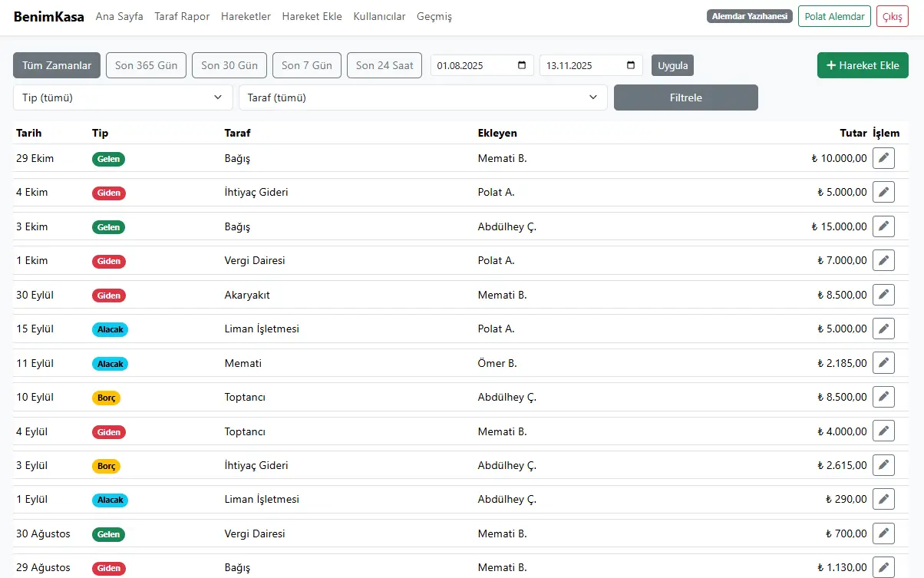Edit the 10 Eylül Toptancı Borç entry
Image resolution: width=924 pixels, height=578 pixels.
(x=883, y=397)
